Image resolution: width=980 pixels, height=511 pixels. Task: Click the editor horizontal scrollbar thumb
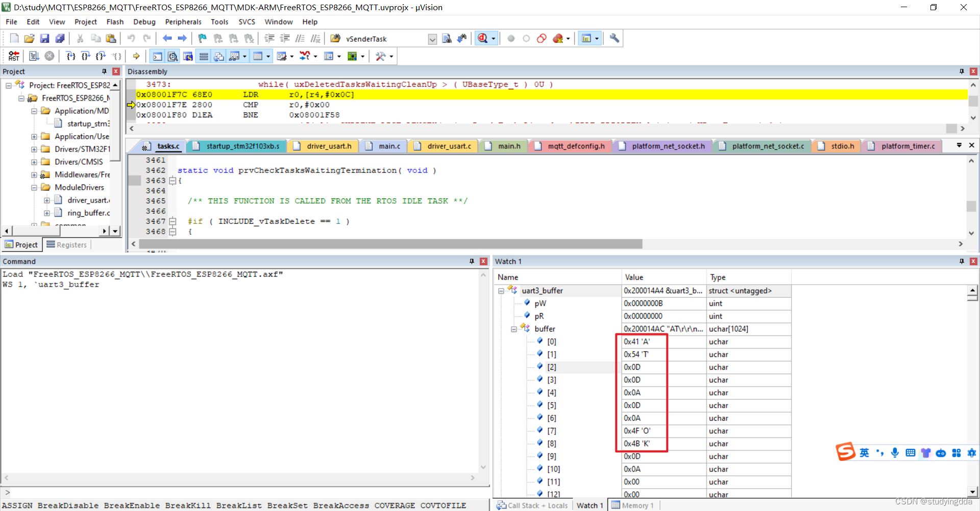pos(390,244)
